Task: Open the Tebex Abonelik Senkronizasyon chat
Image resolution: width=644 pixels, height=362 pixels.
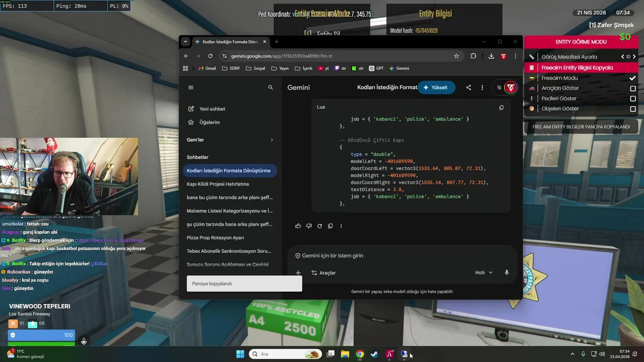Action: [230, 251]
